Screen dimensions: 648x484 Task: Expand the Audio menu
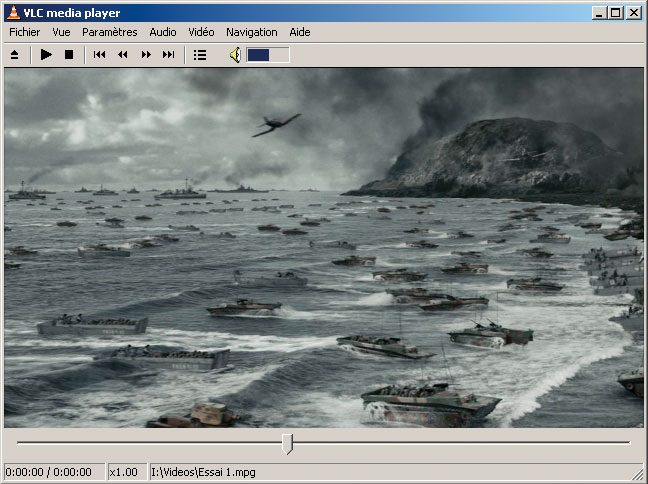click(x=162, y=32)
